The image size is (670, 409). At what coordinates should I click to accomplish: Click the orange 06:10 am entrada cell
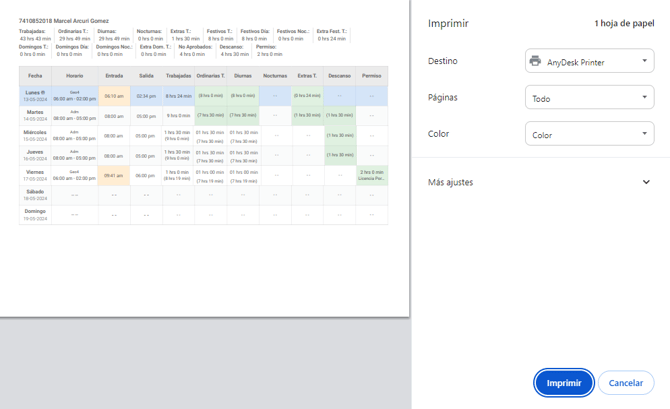coord(114,96)
